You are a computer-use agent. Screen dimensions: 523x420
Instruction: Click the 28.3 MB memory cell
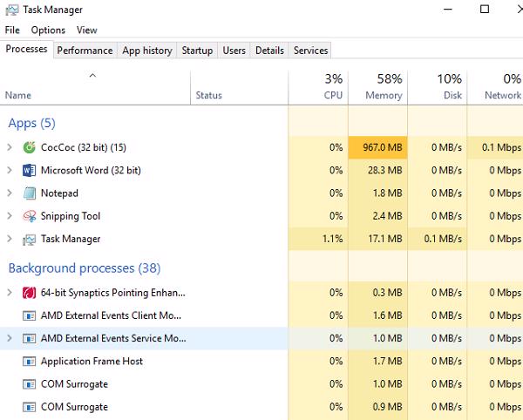377,170
